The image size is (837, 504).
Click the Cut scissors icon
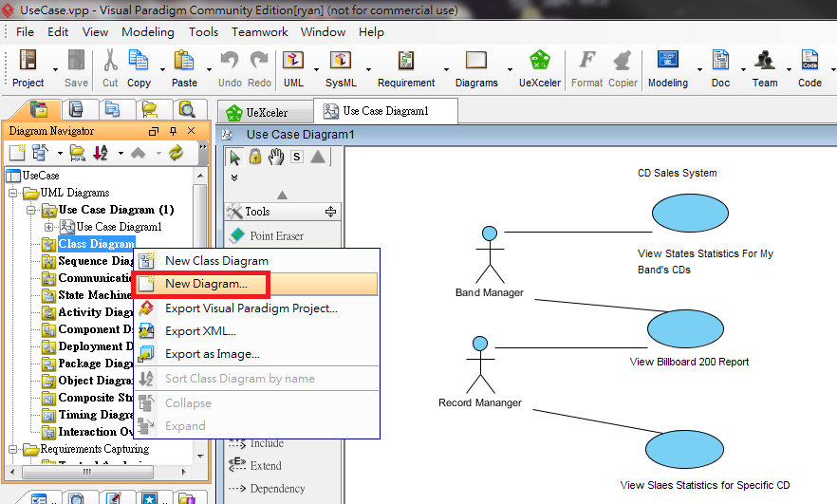tap(110, 60)
